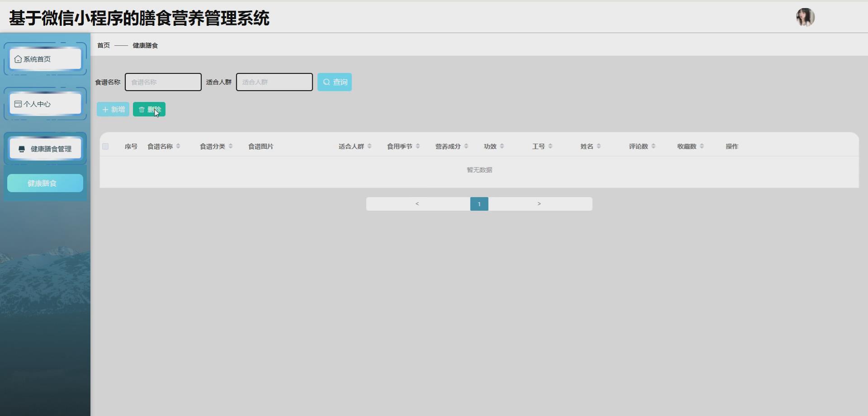This screenshot has width=868, height=416.
Task: Click 新增 to add a new recipe
Action: 113,109
